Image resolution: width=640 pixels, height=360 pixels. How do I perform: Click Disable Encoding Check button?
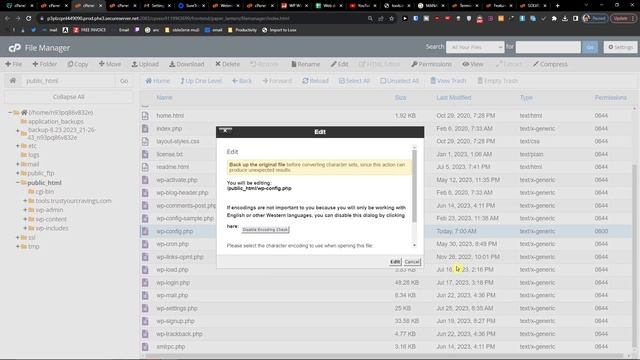pyautogui.click(x=265, y=230)
